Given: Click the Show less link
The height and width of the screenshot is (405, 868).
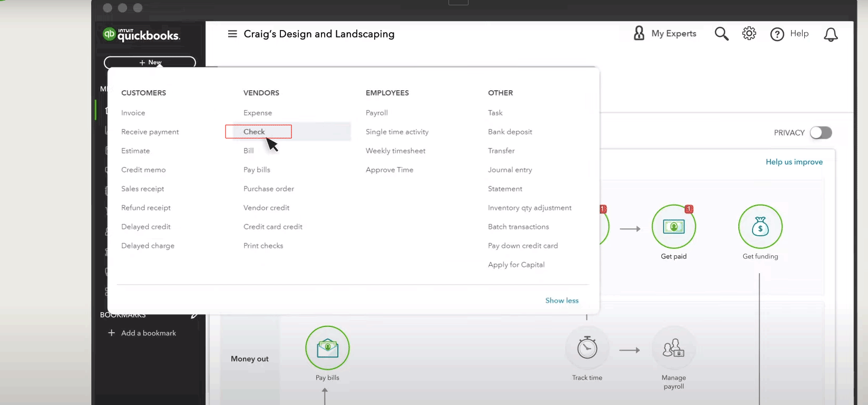Looking at the screenshot, I should click(x=562, y=301).
